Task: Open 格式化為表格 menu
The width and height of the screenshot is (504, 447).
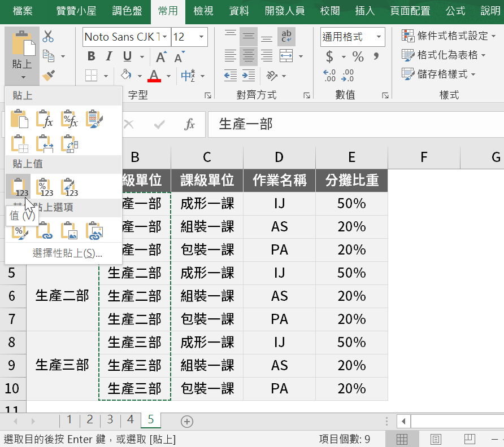Action: click(444, 55)
